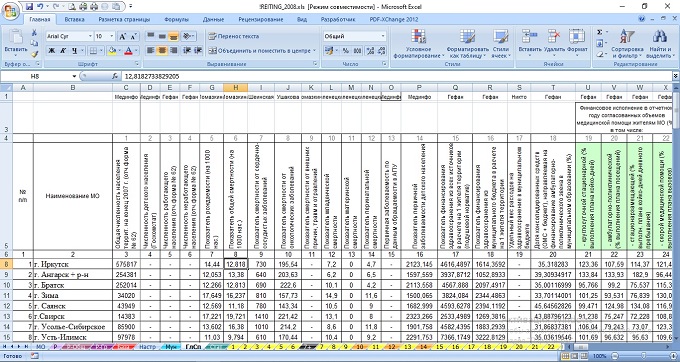The image size is (680, 362).
Task: Activate the Format Painter brush
Action: [34, 53]
